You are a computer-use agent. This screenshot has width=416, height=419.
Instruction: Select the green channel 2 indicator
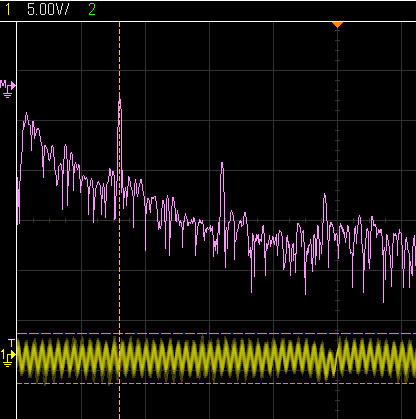(92, 10)
